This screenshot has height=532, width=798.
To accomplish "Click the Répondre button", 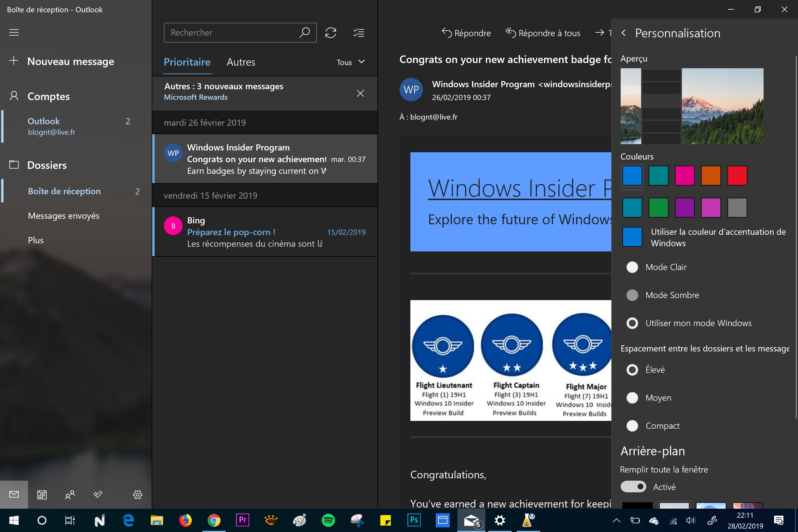I will (466, 33).
